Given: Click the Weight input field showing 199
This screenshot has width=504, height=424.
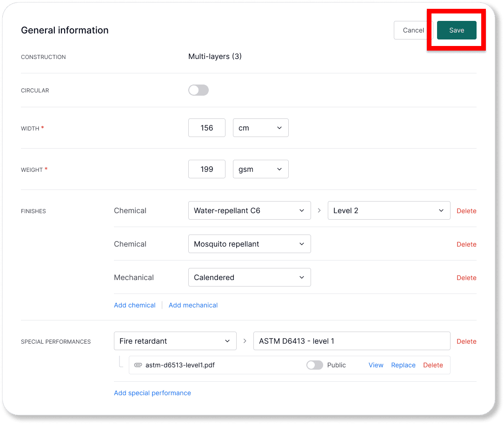Looking at the screenshot, I should (207, 169).
